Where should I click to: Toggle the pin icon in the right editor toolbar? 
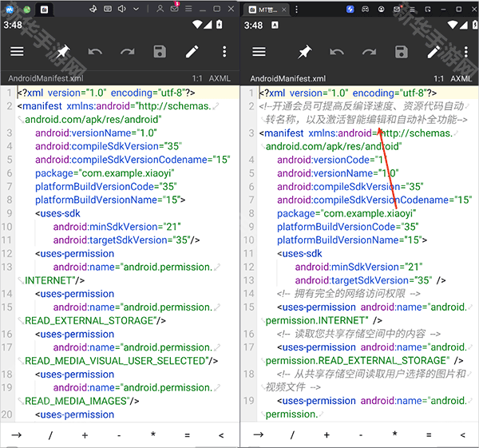click(x=304, y=52)
